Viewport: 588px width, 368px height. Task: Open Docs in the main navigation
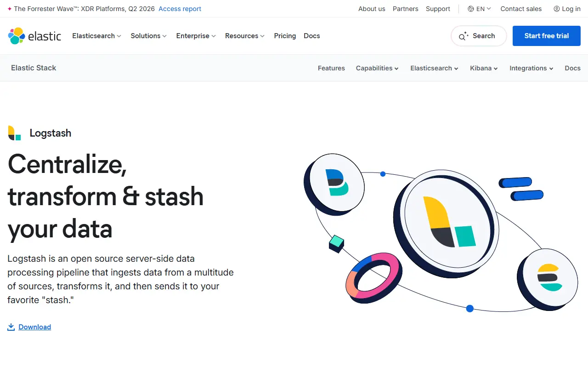pyautogui.click(x=312, y=36)
